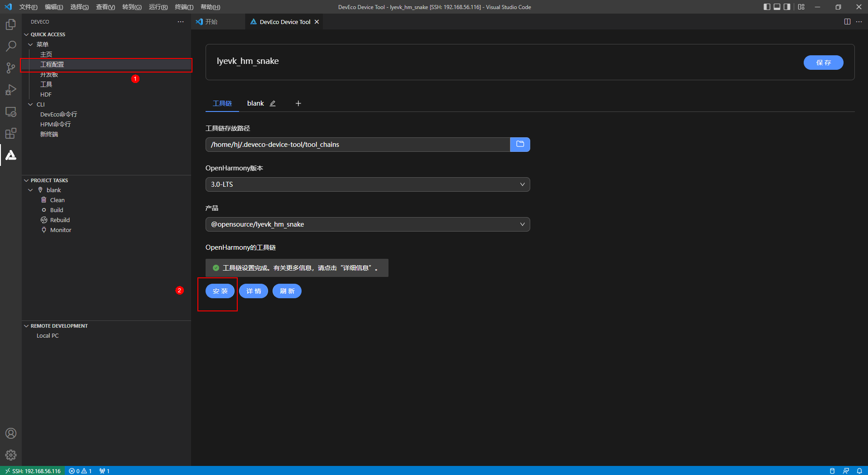Split the editor to the right
This screenshot has width=868, height=475.
[847, 22]
